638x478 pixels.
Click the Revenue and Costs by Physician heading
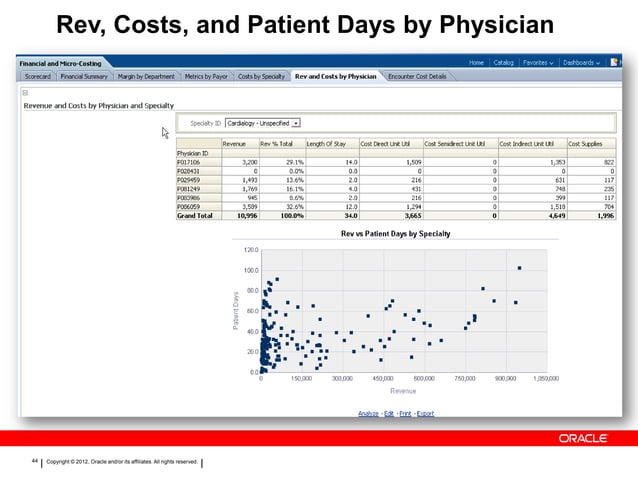pos(98,106)
